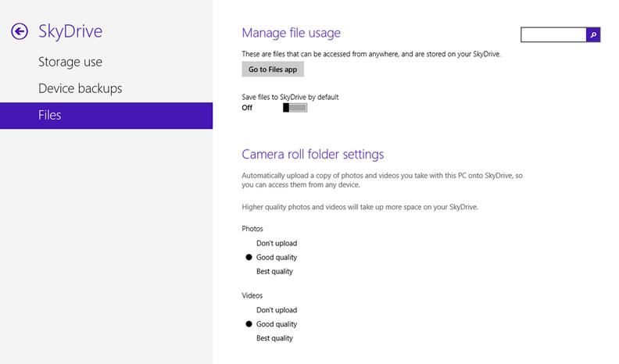Click the purple search magnifier button
619x364 pixels.
pyautogui.click(x=593, y=34)
